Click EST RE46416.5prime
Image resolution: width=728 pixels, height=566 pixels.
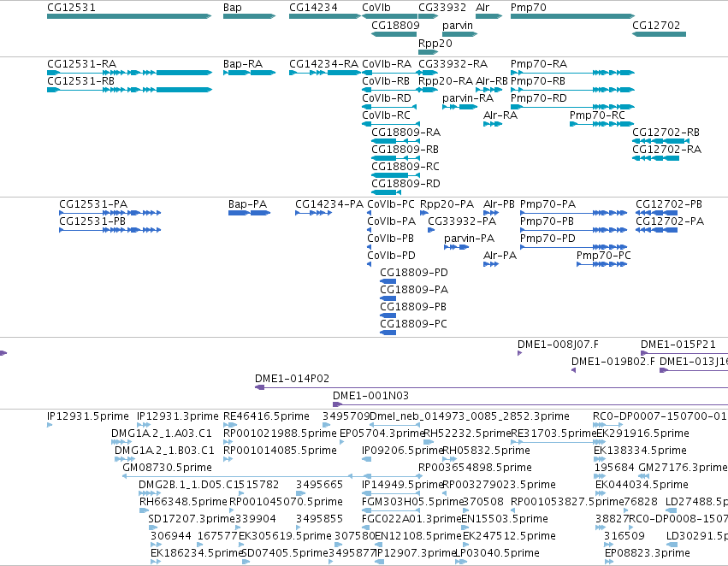(230, 425)
